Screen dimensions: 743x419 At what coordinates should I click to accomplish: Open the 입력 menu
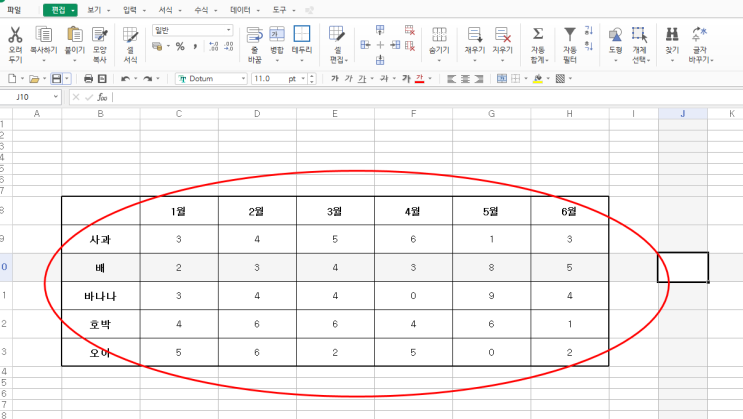pos(129,10)
